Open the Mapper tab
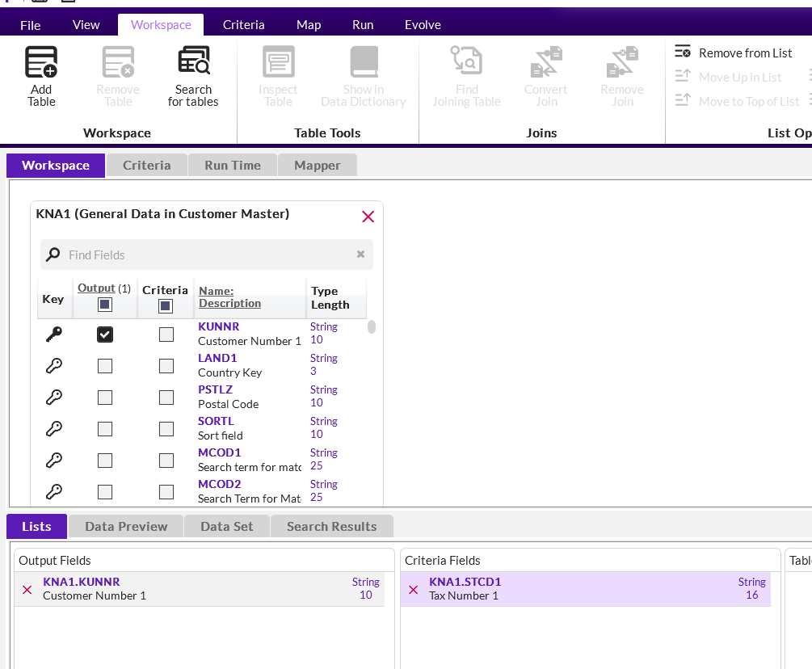 coord(317,166)
